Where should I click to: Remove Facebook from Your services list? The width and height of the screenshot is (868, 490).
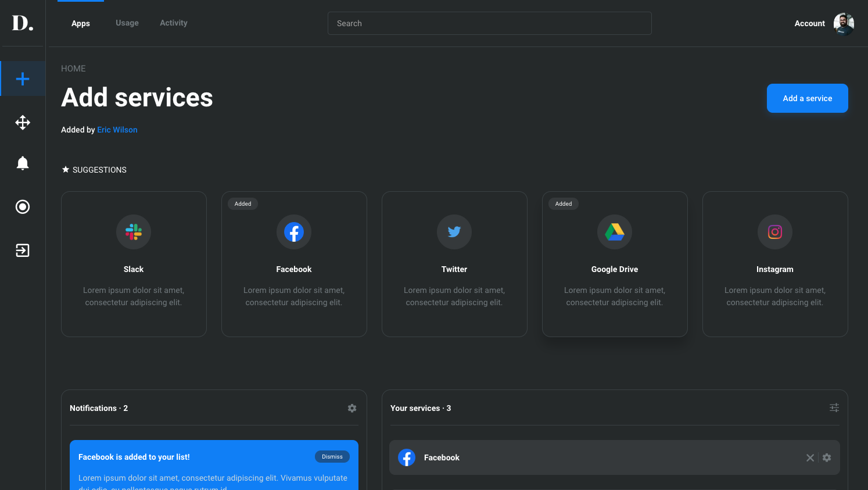[810, 458]
